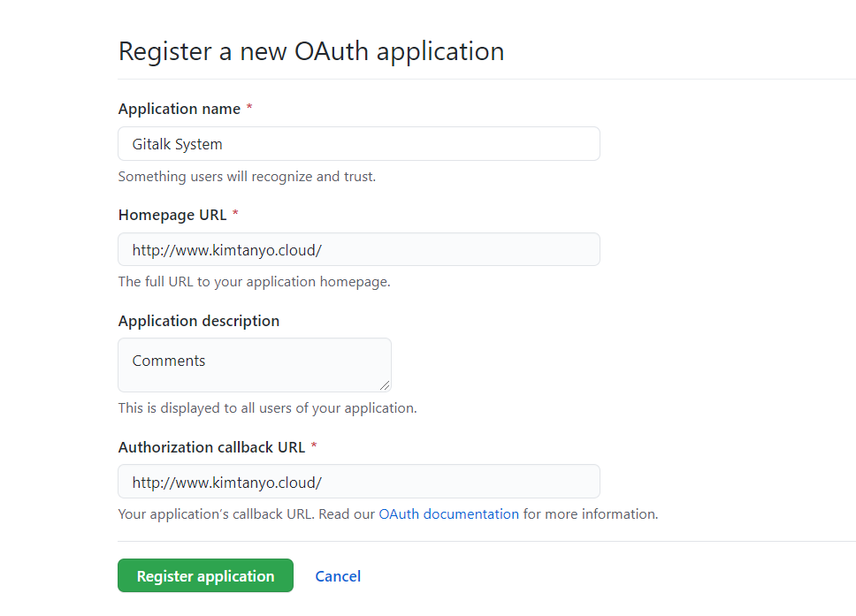Click the 'Application description' label

199,321
